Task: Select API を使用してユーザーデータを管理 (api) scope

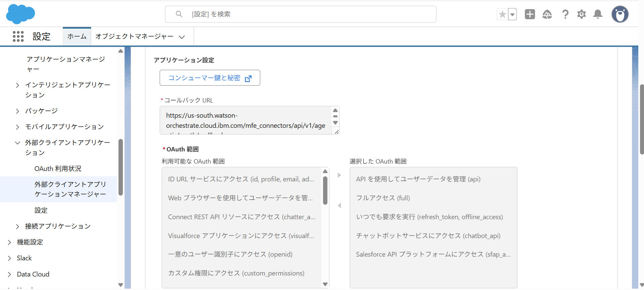Action: [x=433, y=179]
